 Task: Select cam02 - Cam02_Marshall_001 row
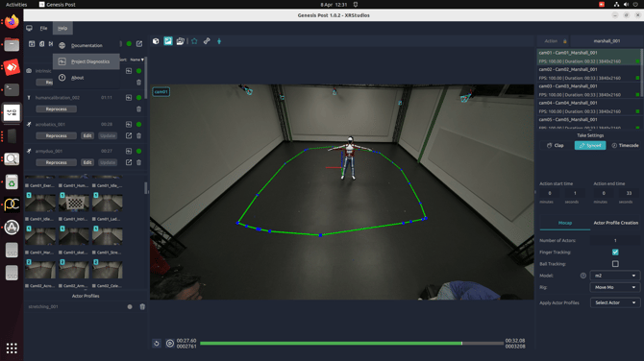tap(589, 74)
